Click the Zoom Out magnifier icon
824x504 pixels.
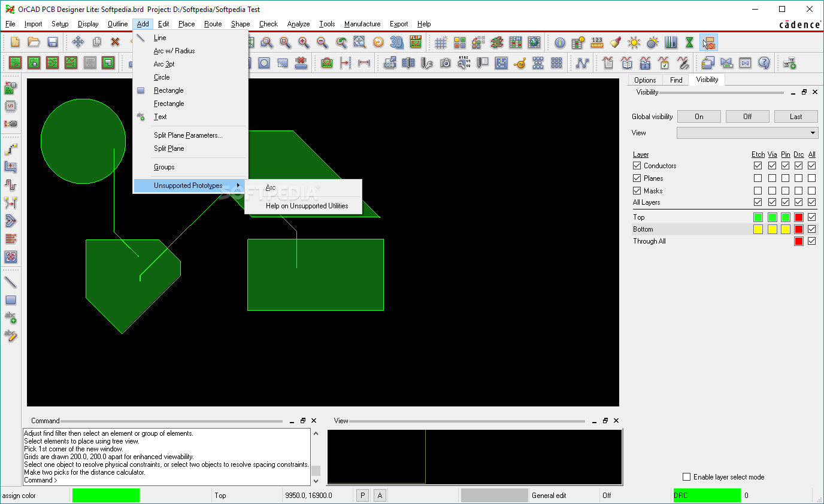[322, 42]
